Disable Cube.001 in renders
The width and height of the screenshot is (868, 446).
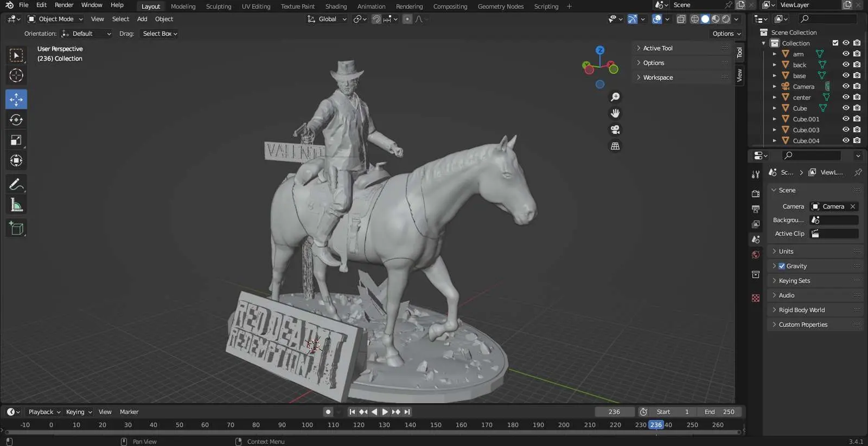(857, 119)
